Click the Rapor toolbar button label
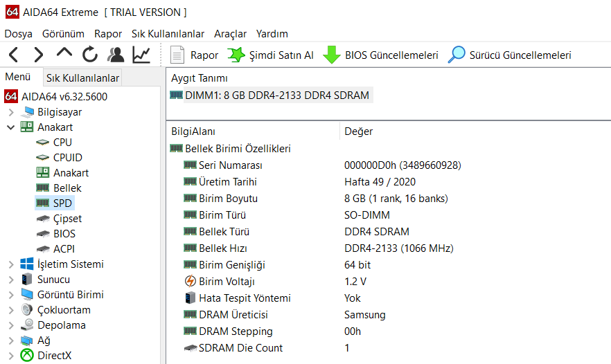The width and height of the screenshot is (611, 364). click(204, 55)
